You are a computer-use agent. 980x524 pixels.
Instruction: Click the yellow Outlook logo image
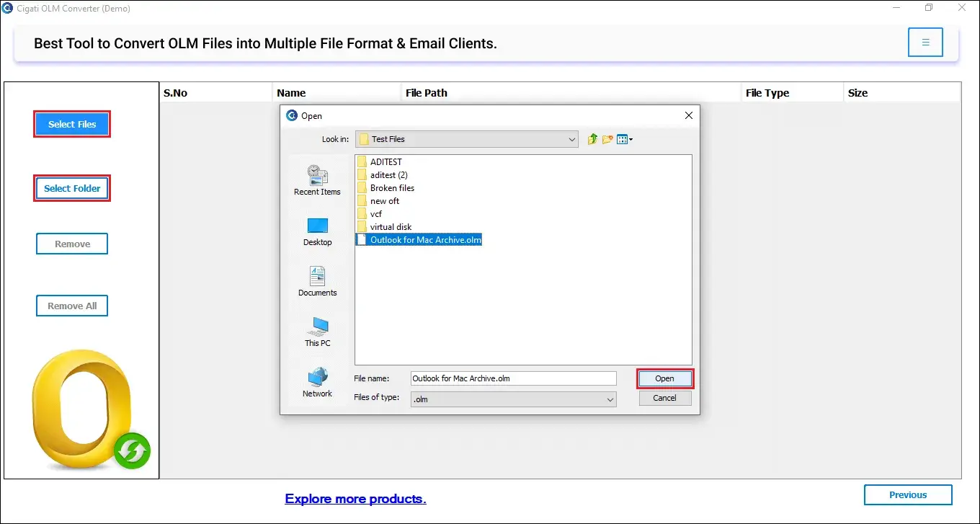90,410
